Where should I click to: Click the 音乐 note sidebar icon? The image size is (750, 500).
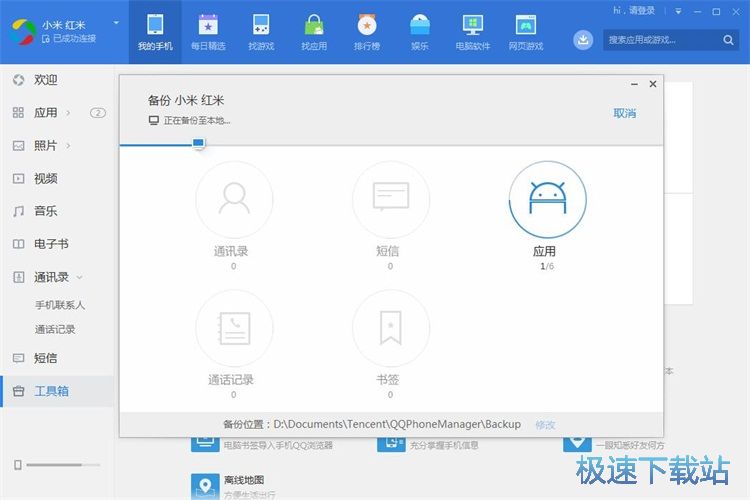click(19, 211)
